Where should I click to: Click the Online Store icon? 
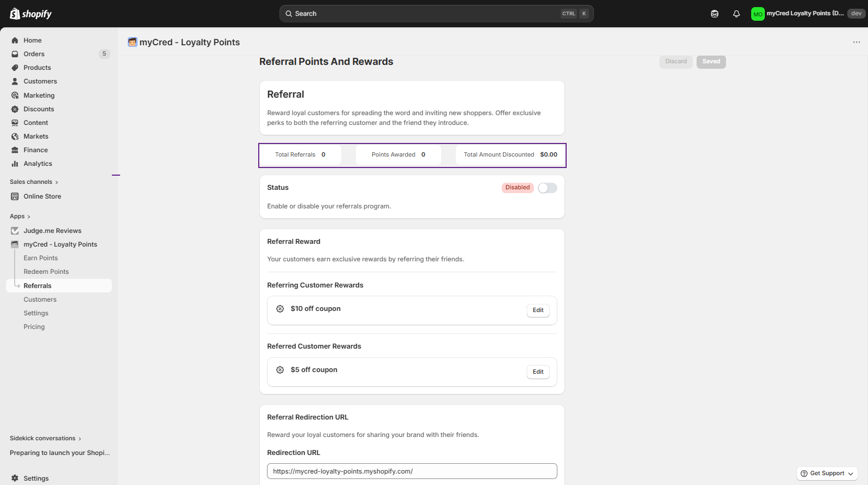point(15,196)
